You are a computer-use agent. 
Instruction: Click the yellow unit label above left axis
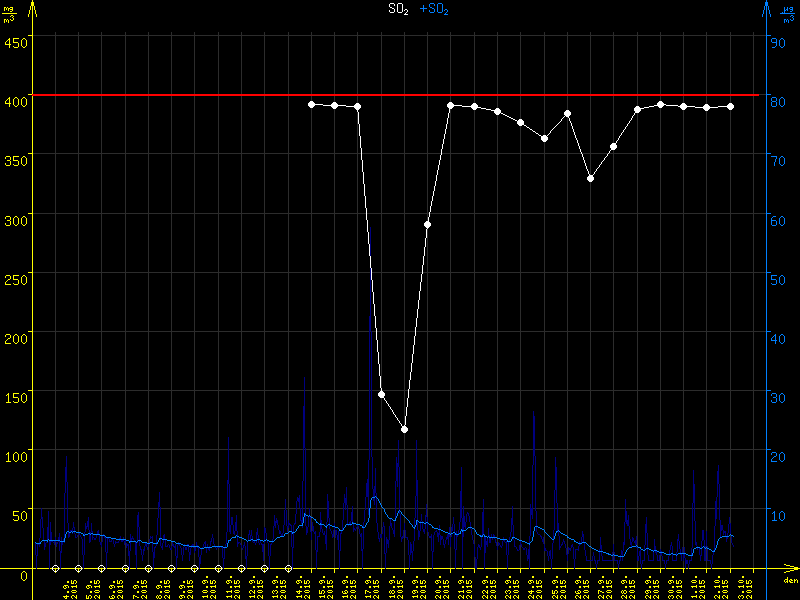(10, 12)
